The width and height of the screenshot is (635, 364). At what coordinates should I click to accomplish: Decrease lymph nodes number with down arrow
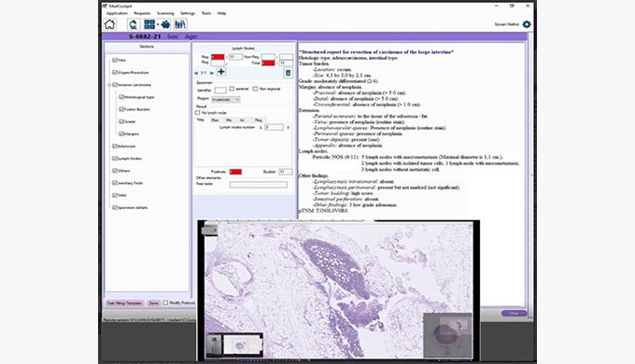point(261,128)
